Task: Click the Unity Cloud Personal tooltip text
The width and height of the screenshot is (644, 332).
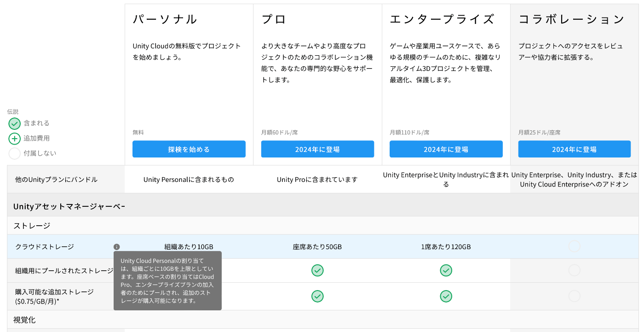Action: (167, 280)
